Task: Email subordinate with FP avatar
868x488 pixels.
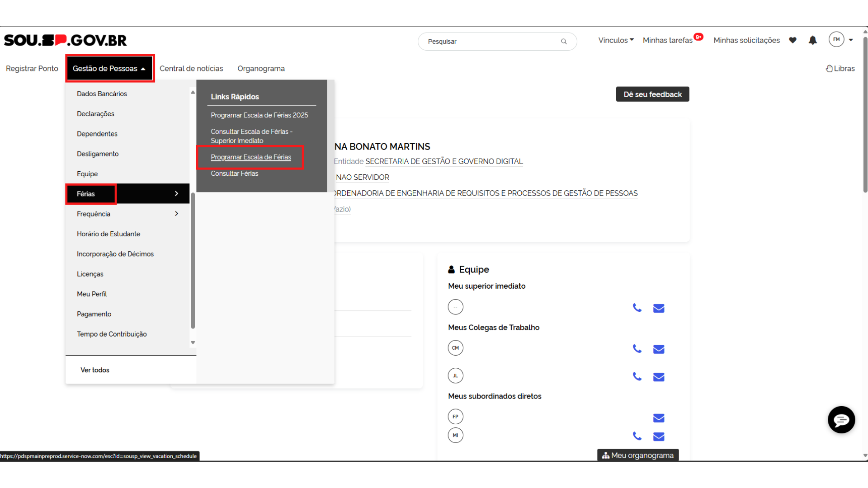Action: pyautogui.click(x=659, y=418)
